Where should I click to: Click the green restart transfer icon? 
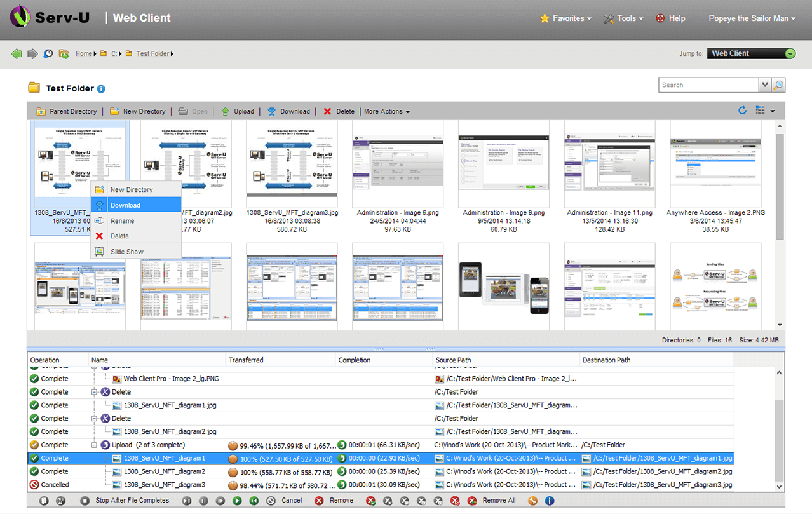pos(254,501)
